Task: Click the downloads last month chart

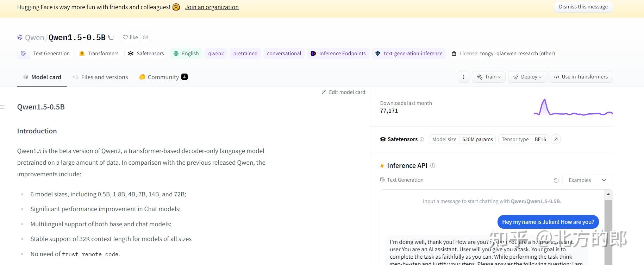Action: tap(573, 107)
